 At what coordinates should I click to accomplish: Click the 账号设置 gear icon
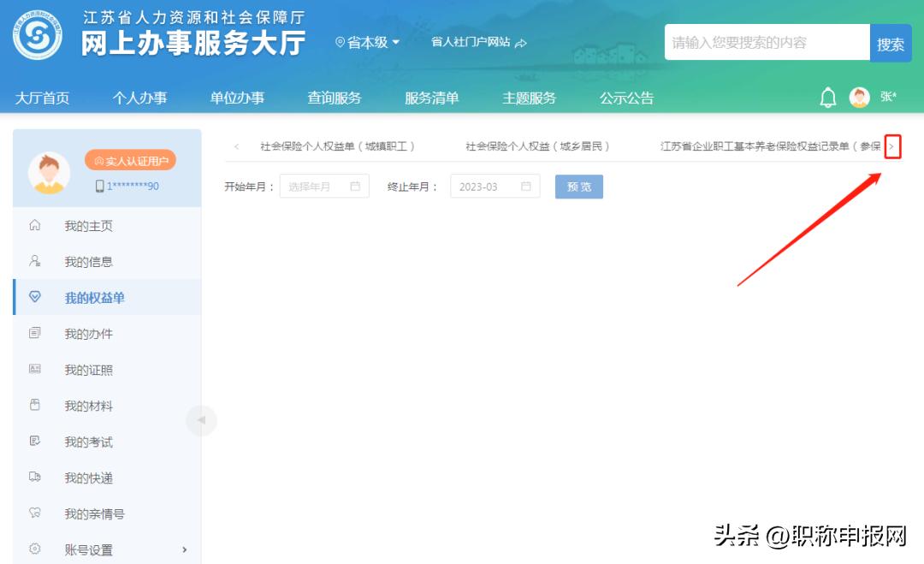[x=34, y=549]
